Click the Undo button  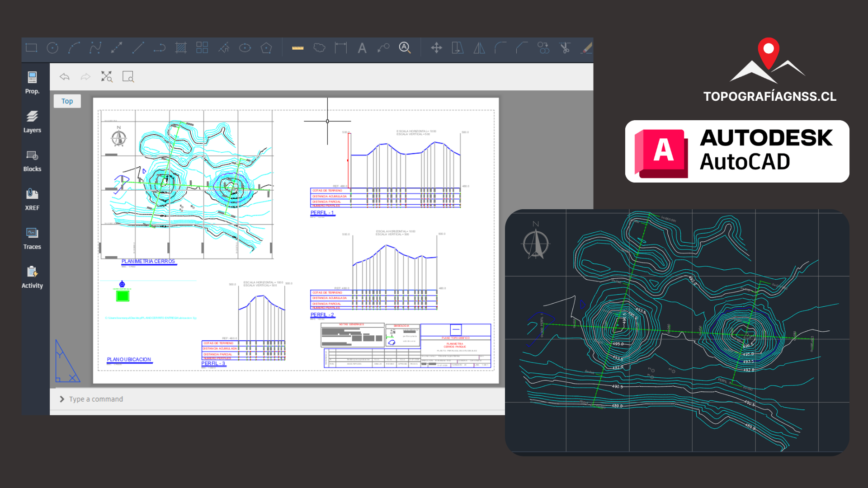point(64,77)
